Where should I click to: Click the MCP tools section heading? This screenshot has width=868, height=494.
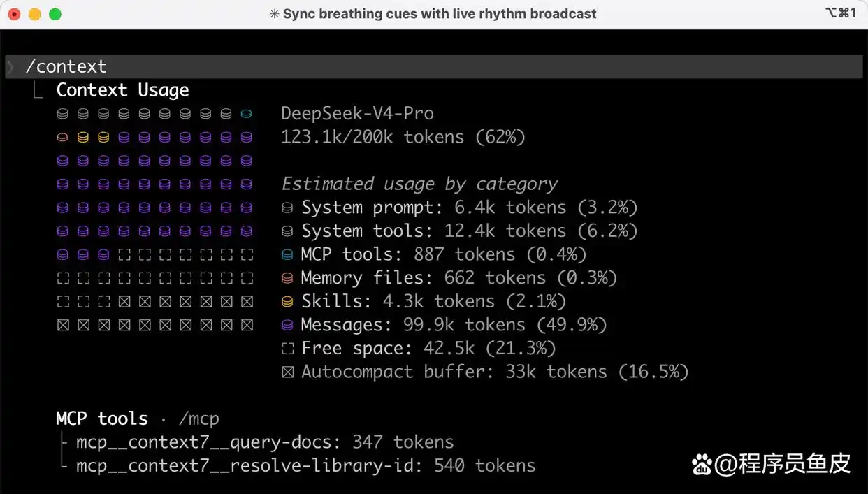click(x=102, y=419)
